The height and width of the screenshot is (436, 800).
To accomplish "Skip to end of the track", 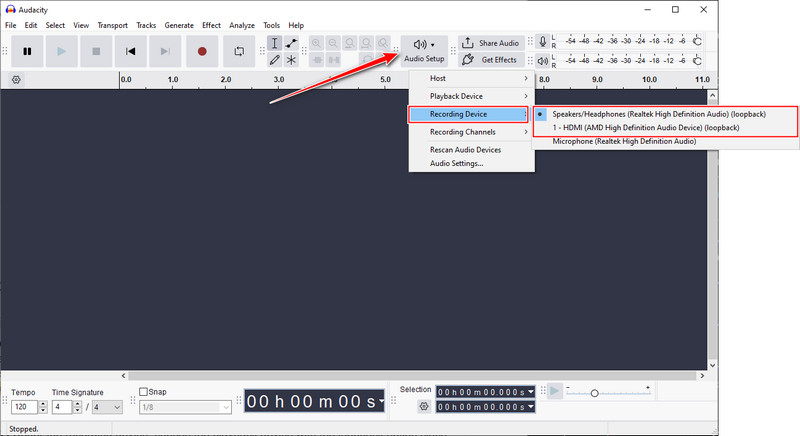I will 165,51.
